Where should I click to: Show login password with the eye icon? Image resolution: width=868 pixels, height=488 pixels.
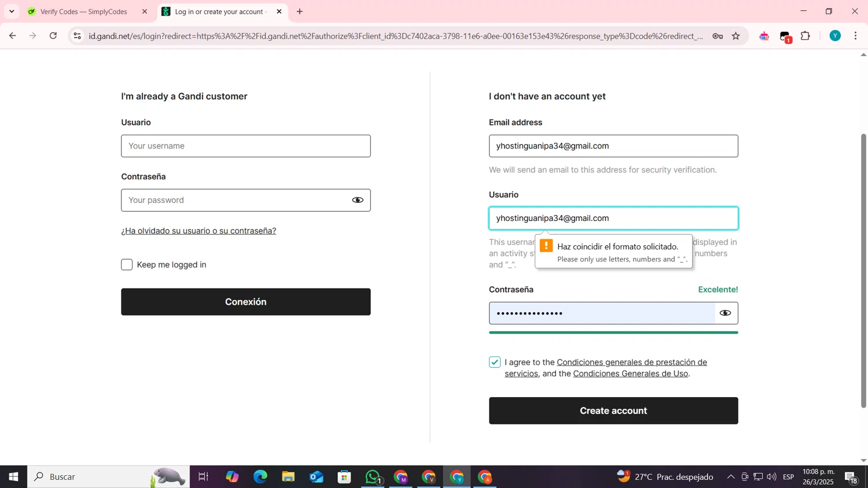pos(358,200)
